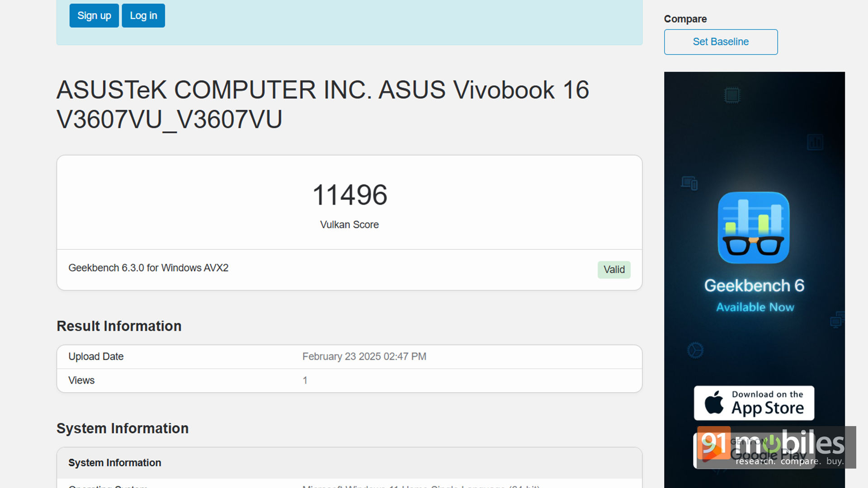
Task: Click Set Baseline under Compare
Action: pos(721,42)
